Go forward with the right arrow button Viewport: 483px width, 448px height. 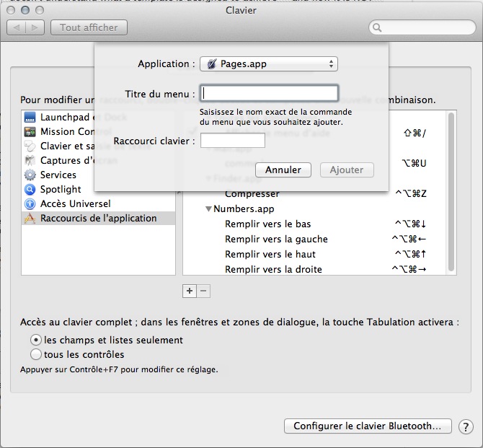(35, 27)
